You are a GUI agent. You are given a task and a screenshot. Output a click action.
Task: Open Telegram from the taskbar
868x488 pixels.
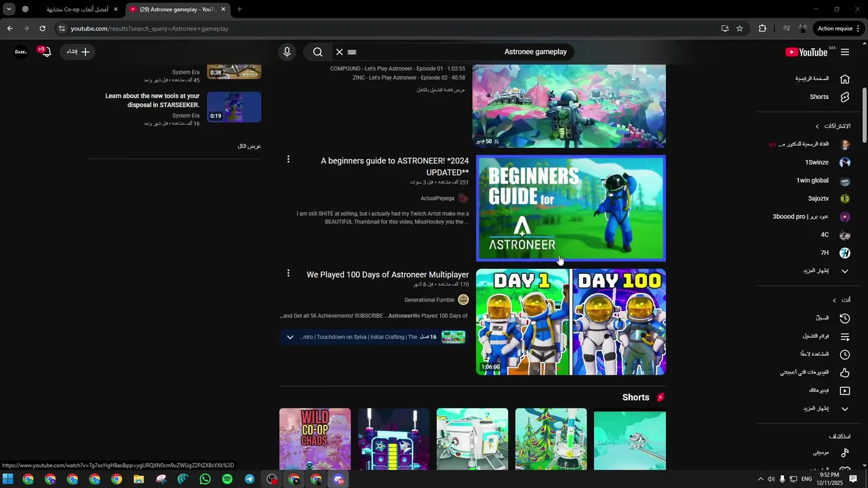tap(250, 479)
